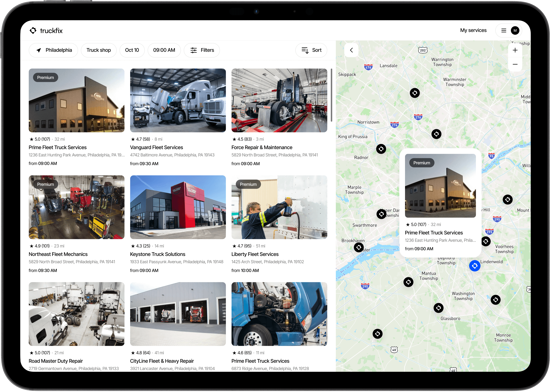The height and width of the screenshot is (392, 551).
Task: Click map marker near Radnor
Action: coord(381,149)
